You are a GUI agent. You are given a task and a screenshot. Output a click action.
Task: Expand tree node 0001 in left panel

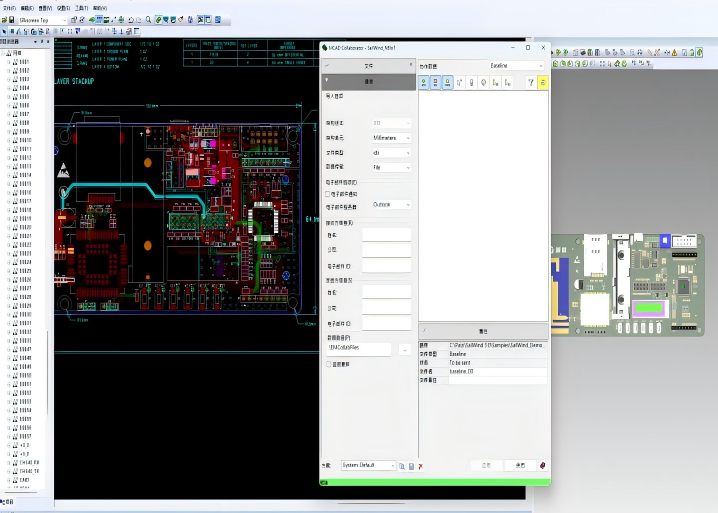point(9,62)
